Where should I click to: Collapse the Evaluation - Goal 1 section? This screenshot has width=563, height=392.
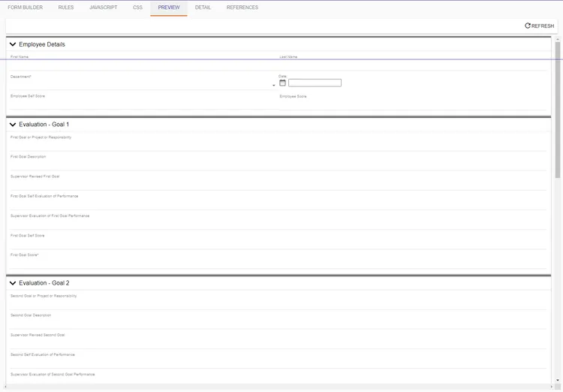pos(13,125)
